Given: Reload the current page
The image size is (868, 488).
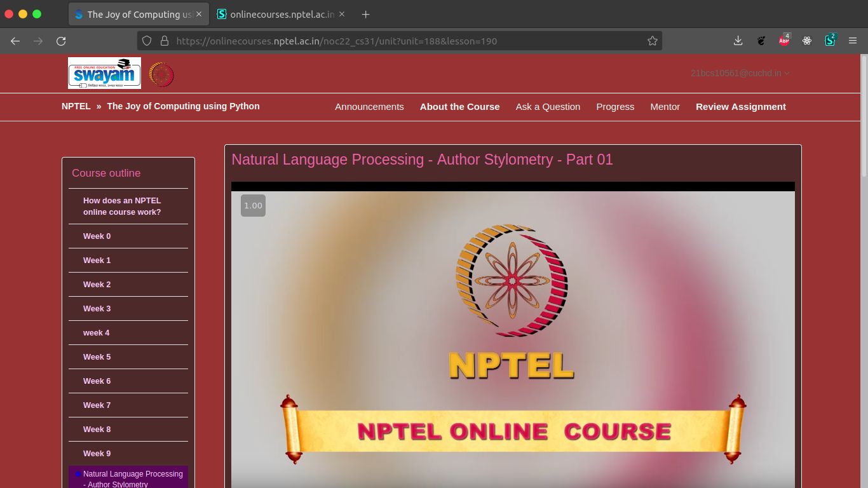Looking at the screenshot, I should click(61, 41).
